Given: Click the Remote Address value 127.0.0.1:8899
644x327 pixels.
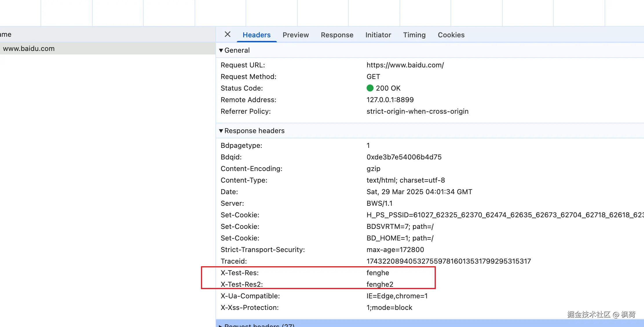Looking at the screenshot, I should 390,100.
